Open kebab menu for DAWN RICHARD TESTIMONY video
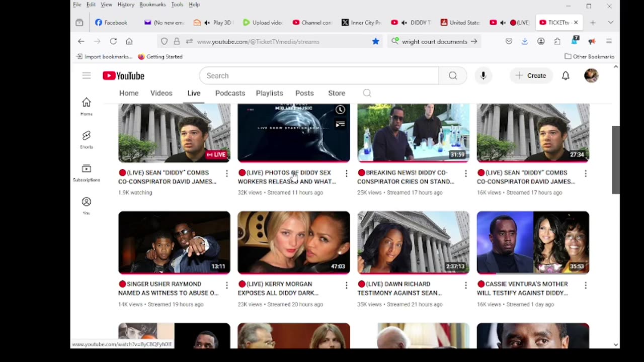 (x=465, y=285)
